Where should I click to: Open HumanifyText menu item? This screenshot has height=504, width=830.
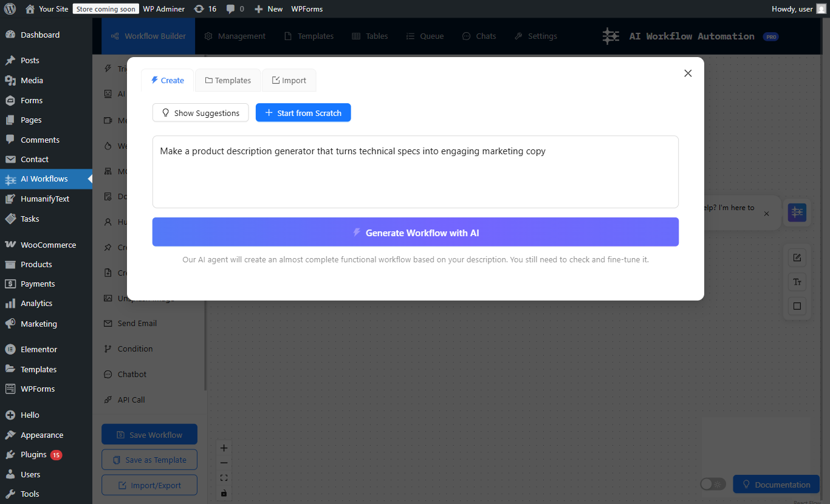[x=46, y=199]
